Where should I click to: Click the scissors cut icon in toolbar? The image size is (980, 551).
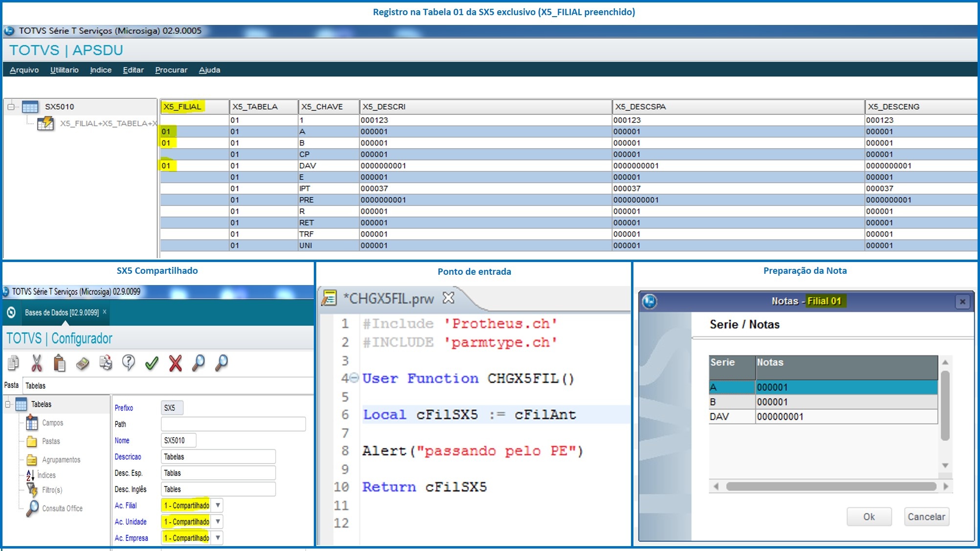pyautogui.click(x=37, y=363)
